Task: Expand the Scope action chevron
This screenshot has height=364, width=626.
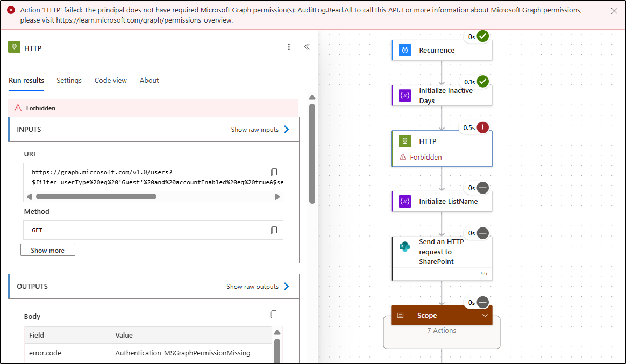Action: pyautogui.click(x=485, y=315)
